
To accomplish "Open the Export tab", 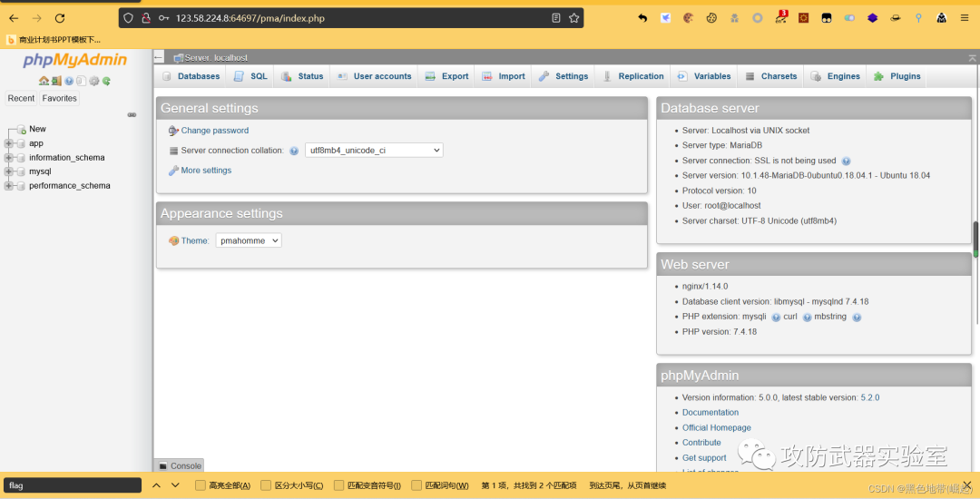I will click(446, 76).
